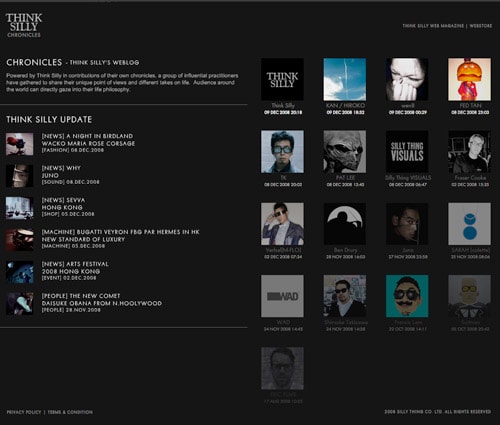Screen dimensions: 500x425
Task: Open TK's avatar with blue glasses
Action: pos(282,152)
